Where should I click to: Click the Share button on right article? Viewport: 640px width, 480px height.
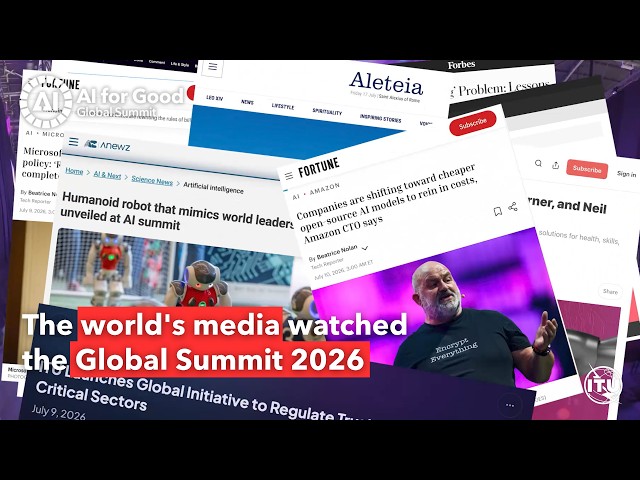tap(610, 291)
